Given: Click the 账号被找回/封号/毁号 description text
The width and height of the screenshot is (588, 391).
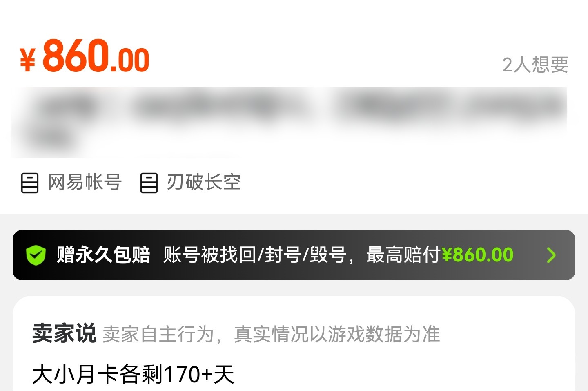Looking at the screenshot, I should click(255, 255).
